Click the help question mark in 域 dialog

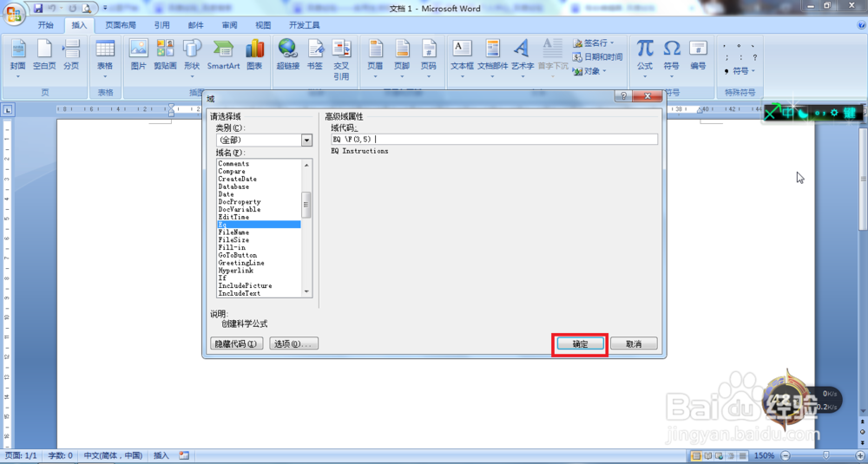[622, 96]
